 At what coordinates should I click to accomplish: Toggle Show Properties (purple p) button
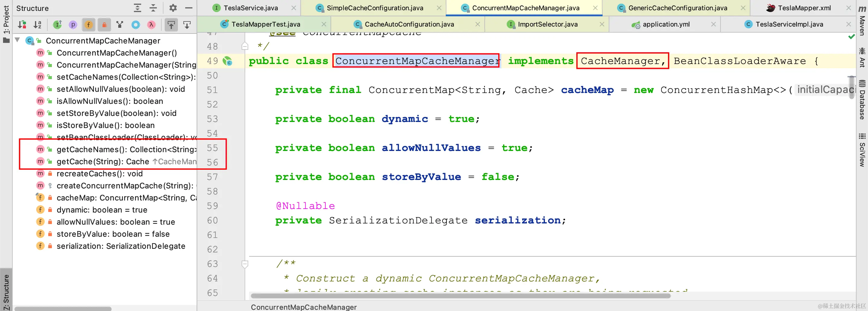point(73,25)
